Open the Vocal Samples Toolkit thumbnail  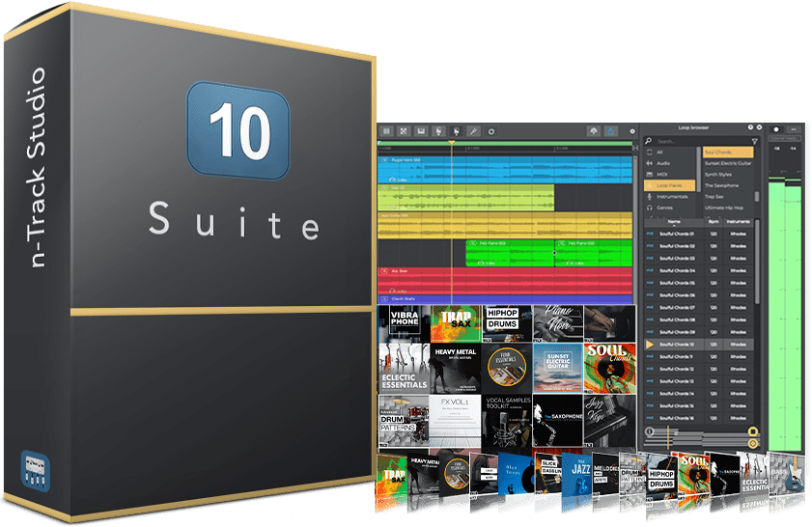(507, 421)
